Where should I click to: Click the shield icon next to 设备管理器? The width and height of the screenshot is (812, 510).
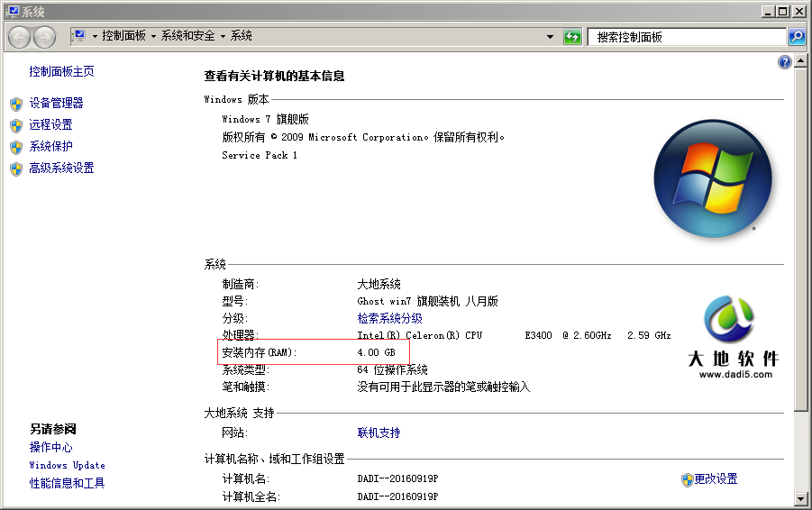pos(16,104)
